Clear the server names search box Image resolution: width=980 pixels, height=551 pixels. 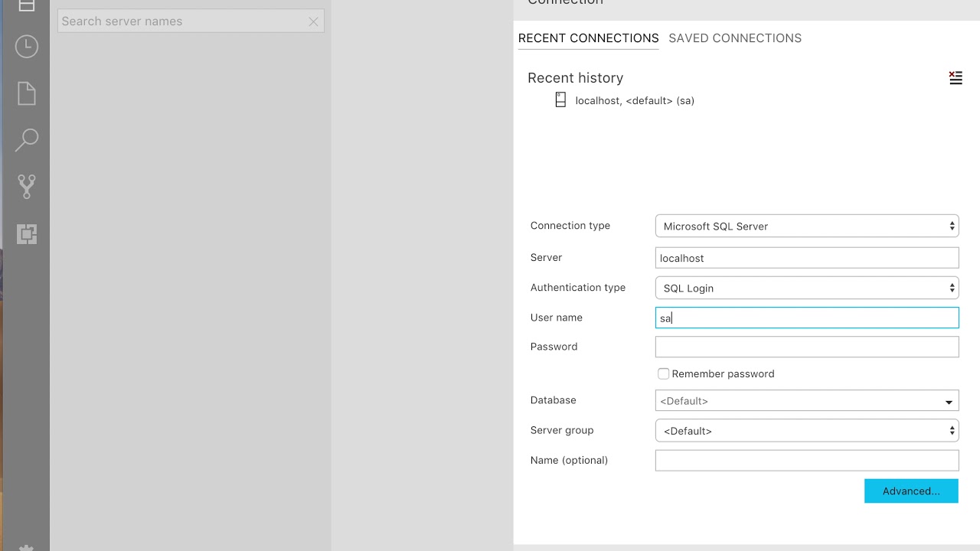click(x=313, y=21)
